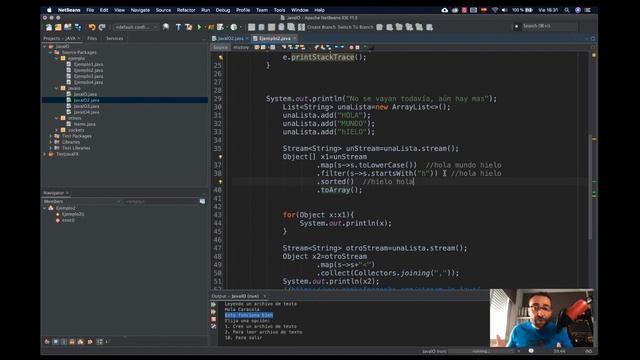Click the globe icon next to configuration dropdown

[x=166, y=27]
